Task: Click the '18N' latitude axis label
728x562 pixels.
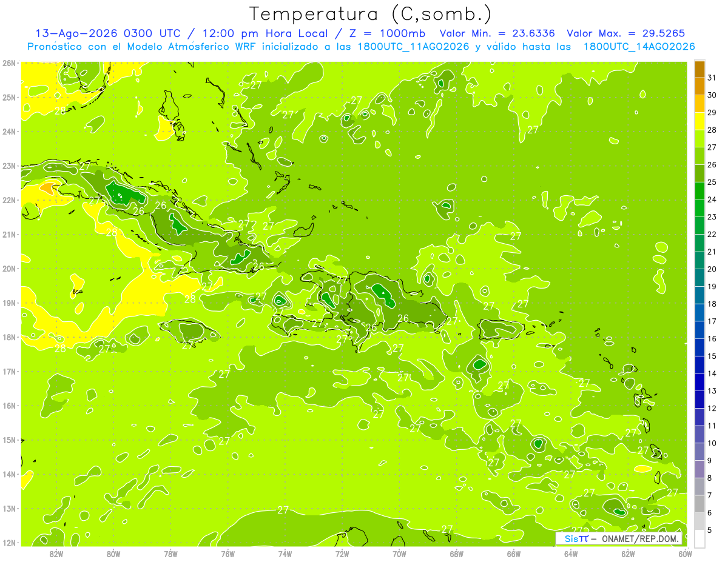Action: click(x=9, y=337)
